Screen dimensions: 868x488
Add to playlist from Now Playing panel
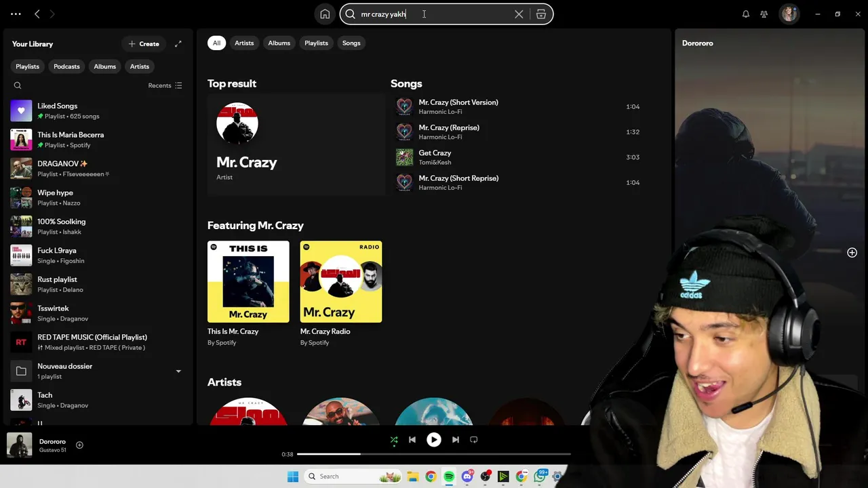(x=852, y=253)
